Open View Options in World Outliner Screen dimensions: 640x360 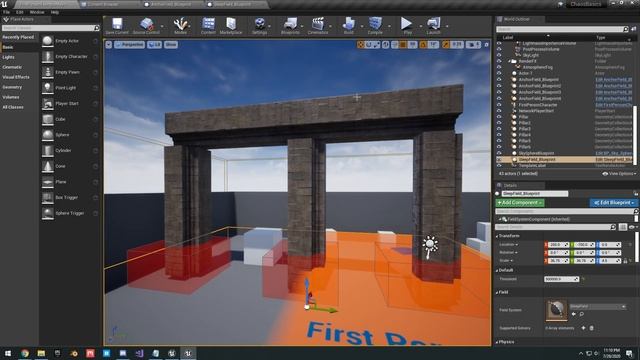(619, 173)
